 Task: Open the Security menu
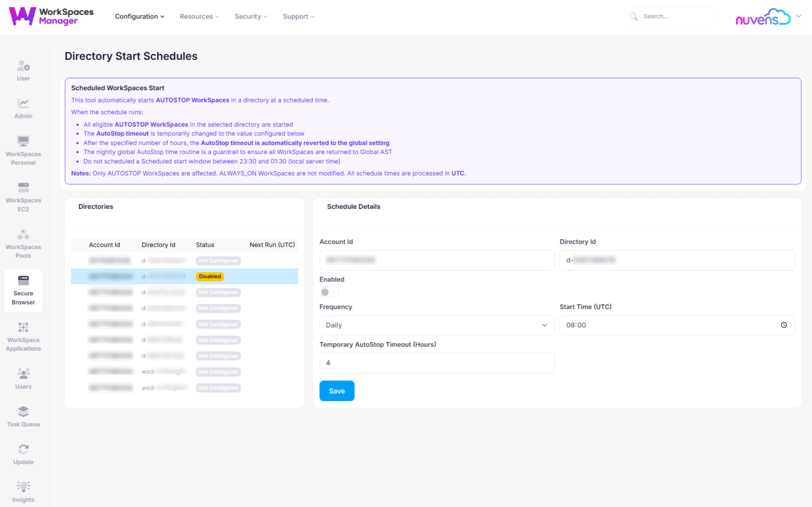251,16
